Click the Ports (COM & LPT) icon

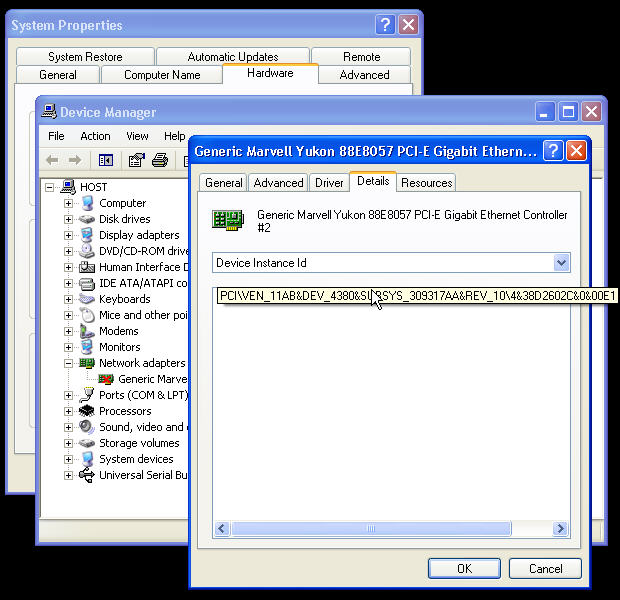[x=87, y=395]
